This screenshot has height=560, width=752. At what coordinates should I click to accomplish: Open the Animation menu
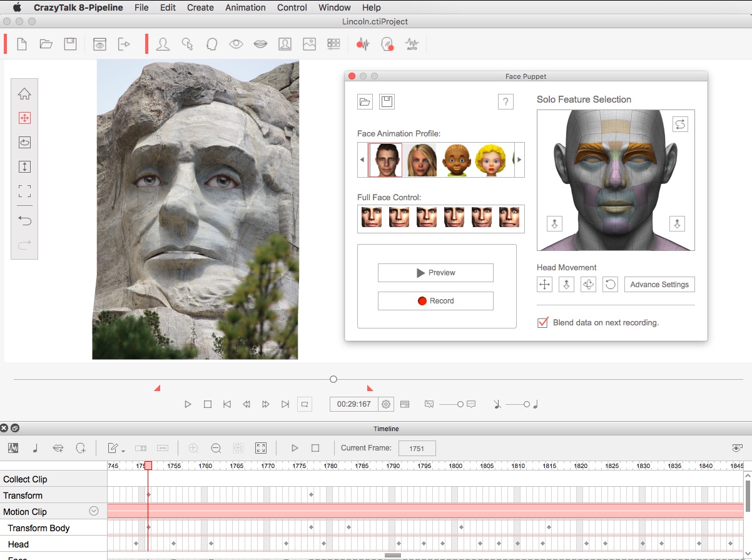click(x=245, y=8)
